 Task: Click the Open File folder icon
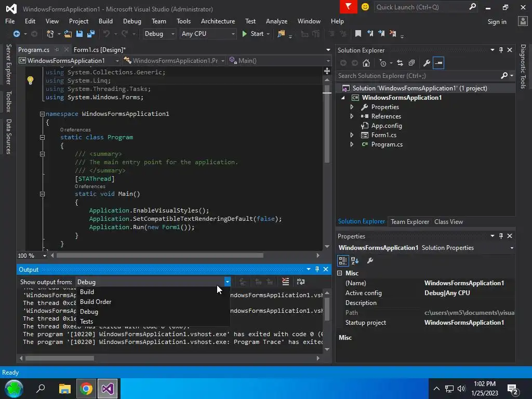click(68, 34)
